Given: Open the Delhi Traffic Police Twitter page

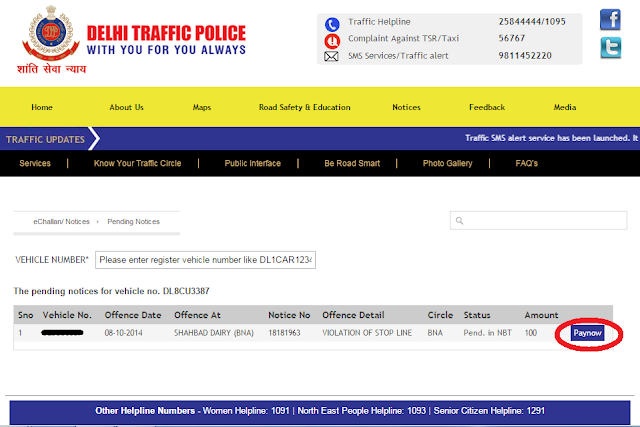Looking at the screenshot, I should (x=611, y=47).
